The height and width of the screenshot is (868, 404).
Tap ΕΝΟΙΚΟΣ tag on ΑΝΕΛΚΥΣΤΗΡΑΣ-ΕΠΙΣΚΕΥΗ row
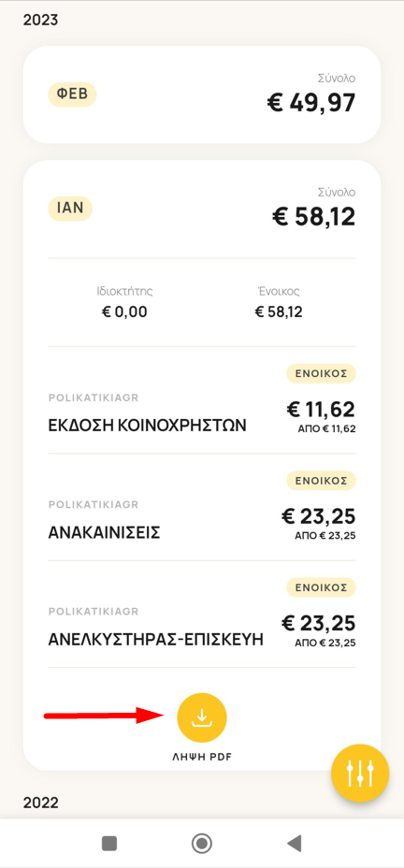point(321,587)
